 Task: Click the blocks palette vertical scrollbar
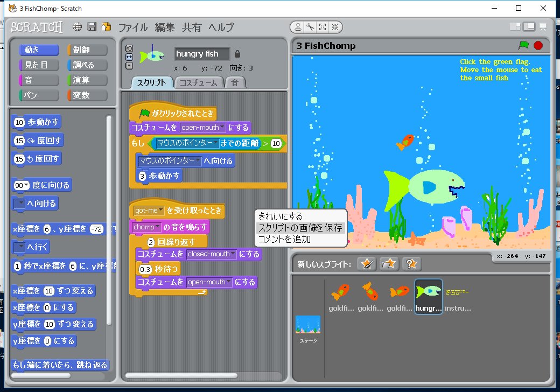click(109, 220)
